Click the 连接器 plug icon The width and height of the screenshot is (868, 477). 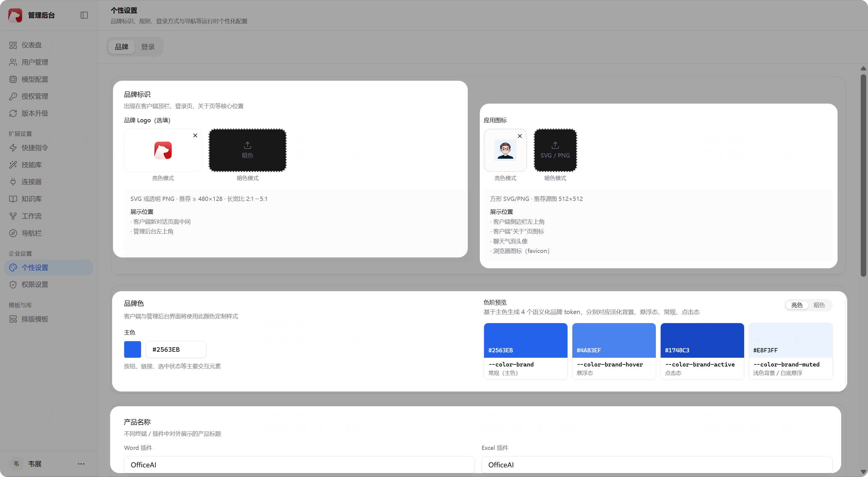click(13, 182)
